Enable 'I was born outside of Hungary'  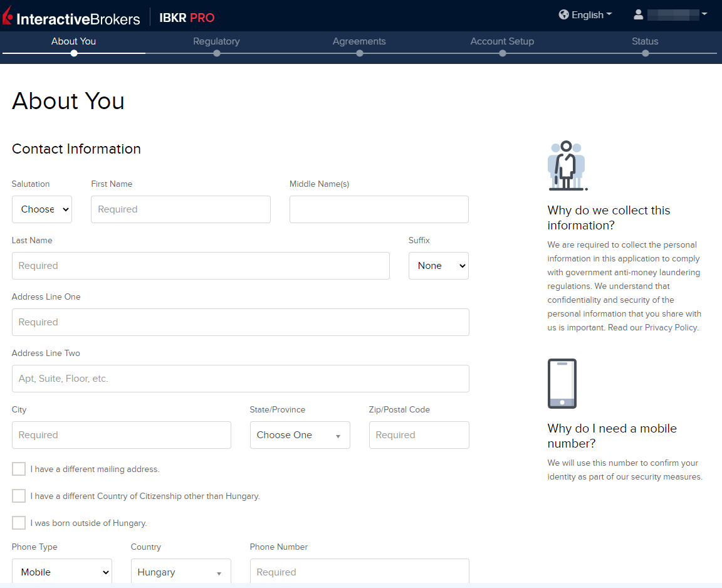pos(19,523)
